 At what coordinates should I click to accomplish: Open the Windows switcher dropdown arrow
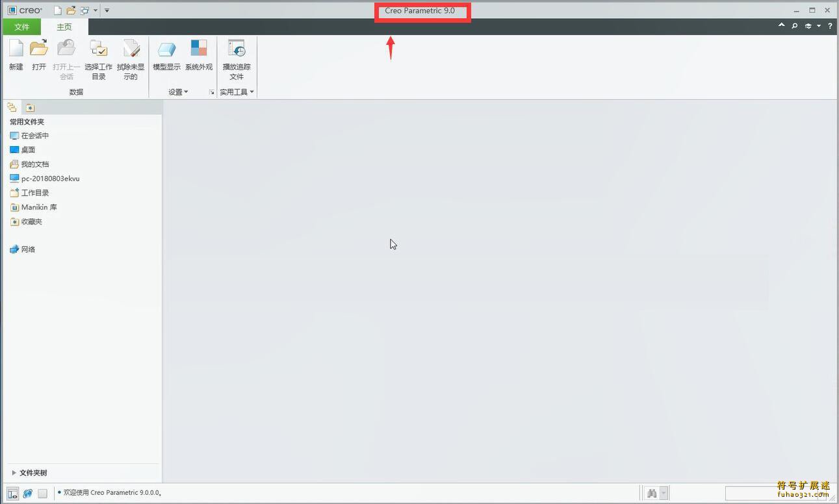coord(96,10)
